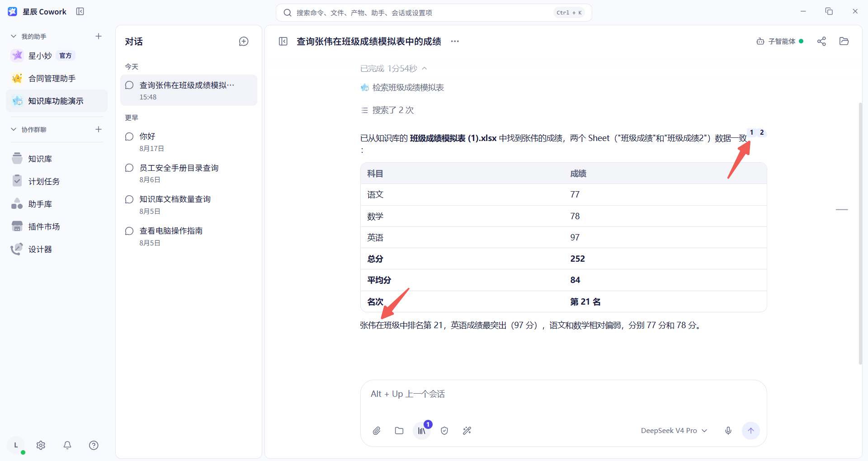Click the user avatar L

[x=16, y=445]
